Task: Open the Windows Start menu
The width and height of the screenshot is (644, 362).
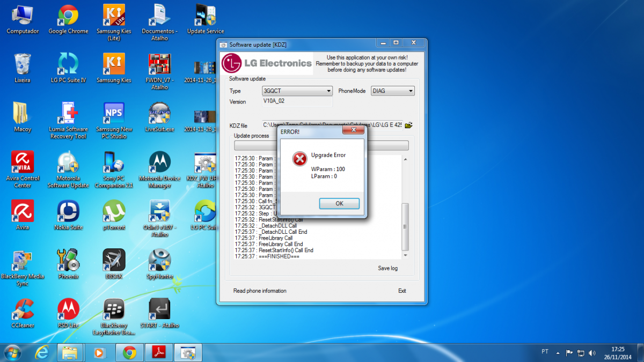Action: 12,352
